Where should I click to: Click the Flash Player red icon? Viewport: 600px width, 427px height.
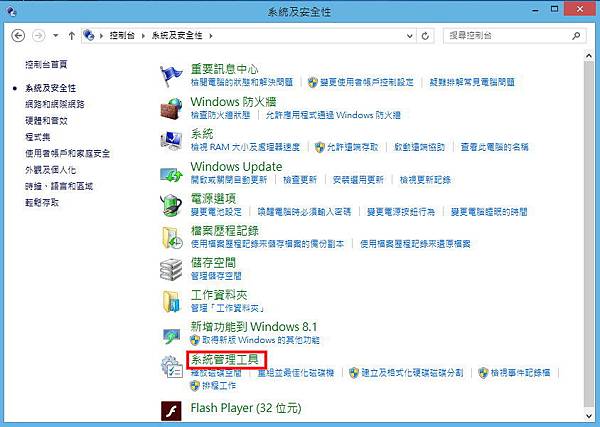pos(171,411)
